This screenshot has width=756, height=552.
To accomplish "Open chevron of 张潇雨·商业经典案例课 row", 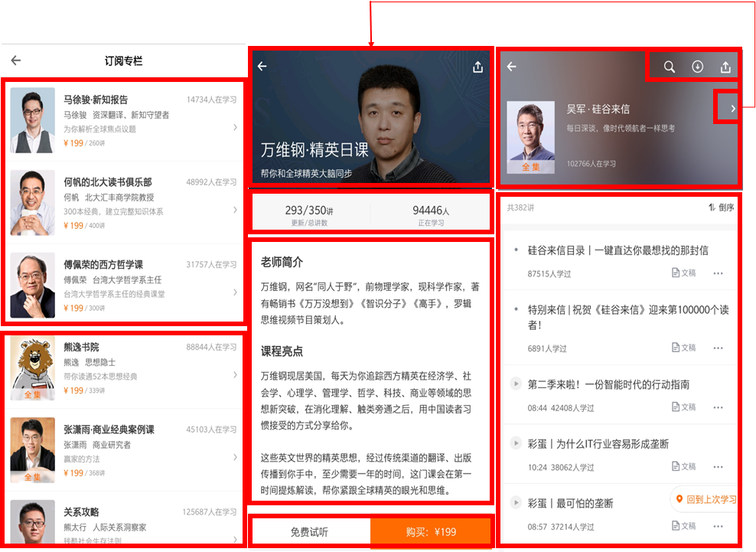I will (x=235, y=457).
